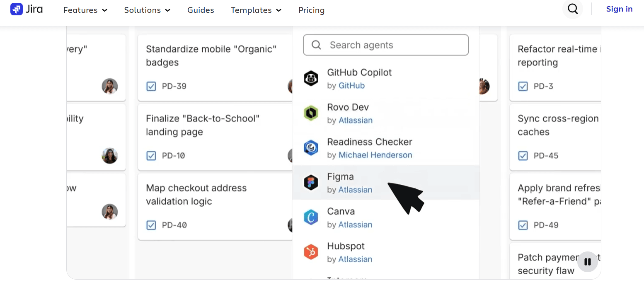
Task: Click the task type icon beside PD-49
Action: coord(523,225)
